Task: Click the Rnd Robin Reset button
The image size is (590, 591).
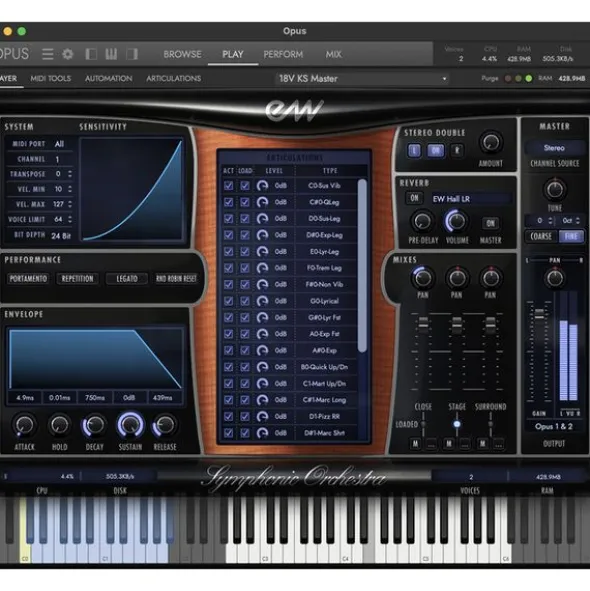Action: 176,279
